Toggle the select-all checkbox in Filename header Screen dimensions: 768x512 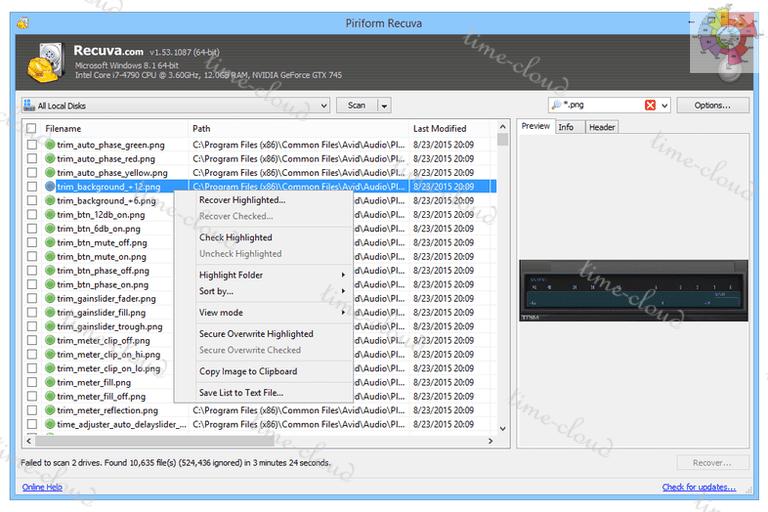(x=32, y=129)
